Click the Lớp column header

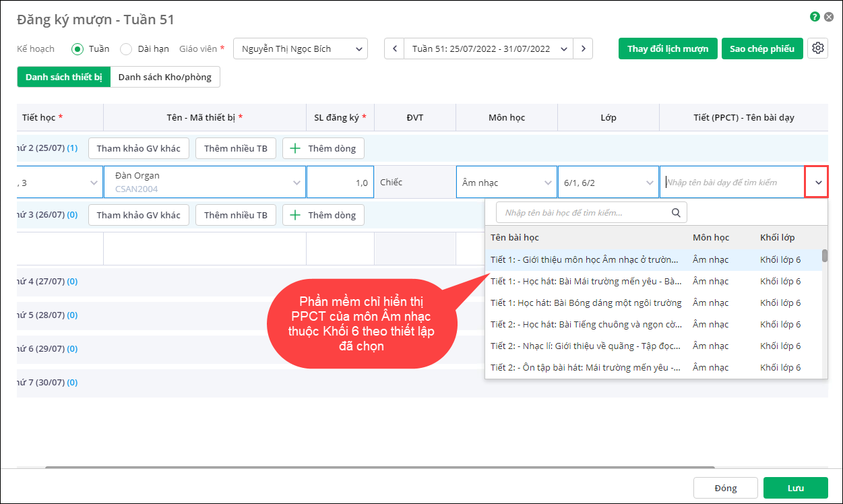coord(608,117)
